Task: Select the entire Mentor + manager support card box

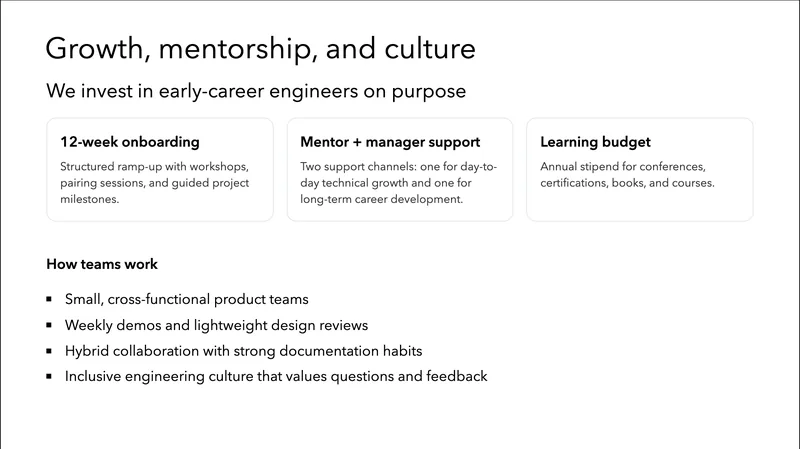Action: pos(400,211)
